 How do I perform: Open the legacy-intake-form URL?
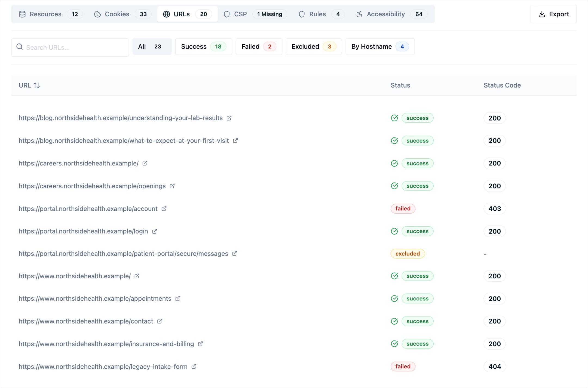tap(103, 367)
